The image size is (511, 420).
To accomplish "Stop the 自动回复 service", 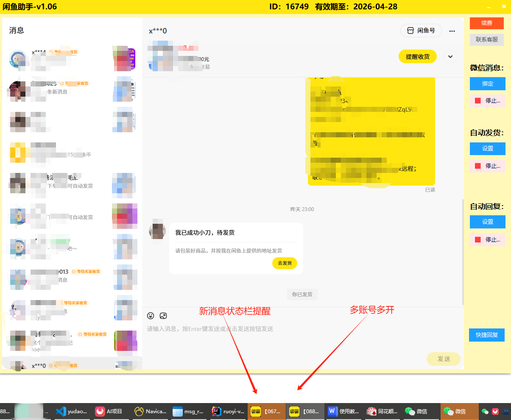I will (488, 240).
